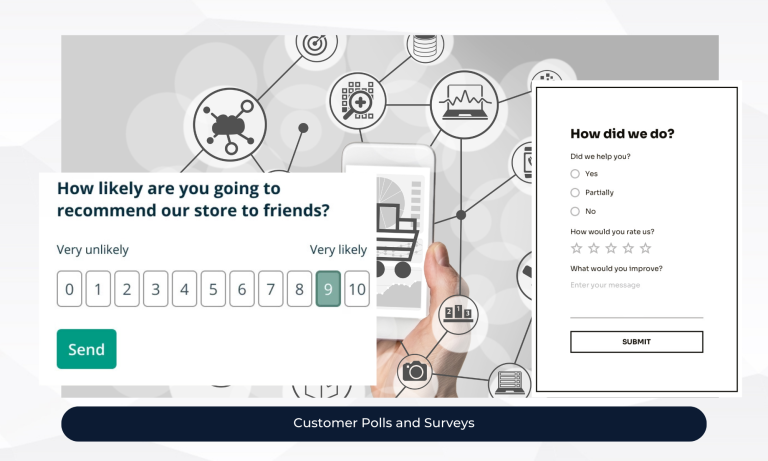Click the podium ranking icon
Image resolution: width=768 pixels, height=461 pixels.
click(x=460, y=315)
